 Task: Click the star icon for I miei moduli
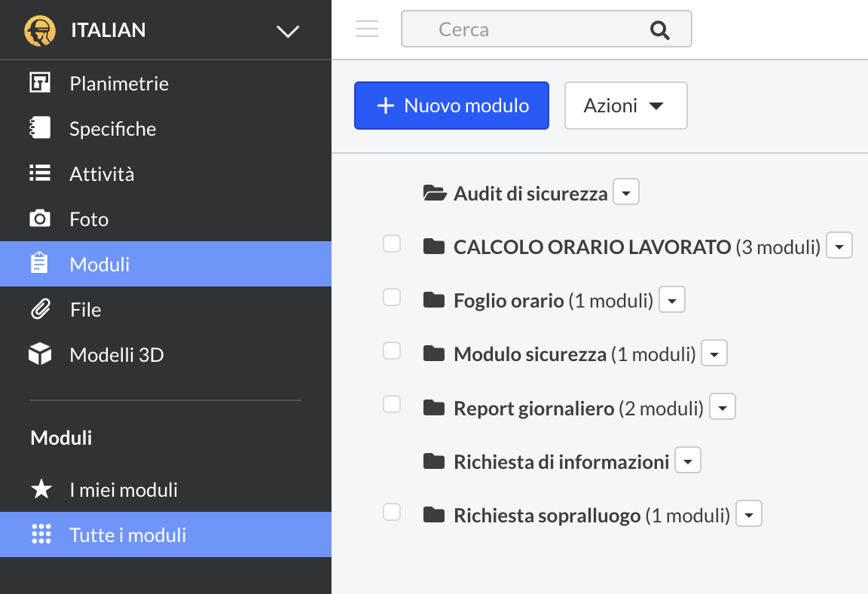click(x=41, y=488)
